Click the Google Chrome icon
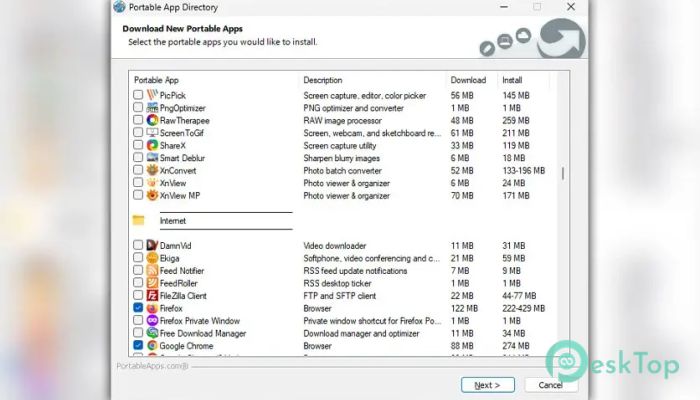This screenshot has height=400, width=700. pos(152,346)
